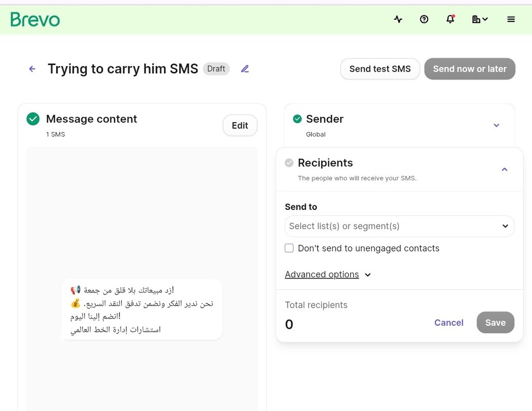Open the Select list(s) or segment(s) dropdown
The image size is (532, 411).
[x=400, y=227]
